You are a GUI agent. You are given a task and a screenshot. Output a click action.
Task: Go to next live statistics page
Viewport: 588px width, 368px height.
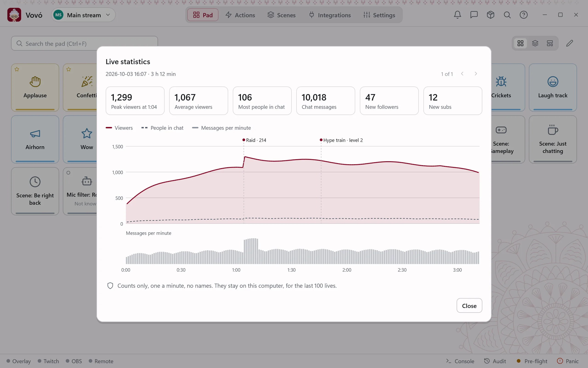coord(476,74)
